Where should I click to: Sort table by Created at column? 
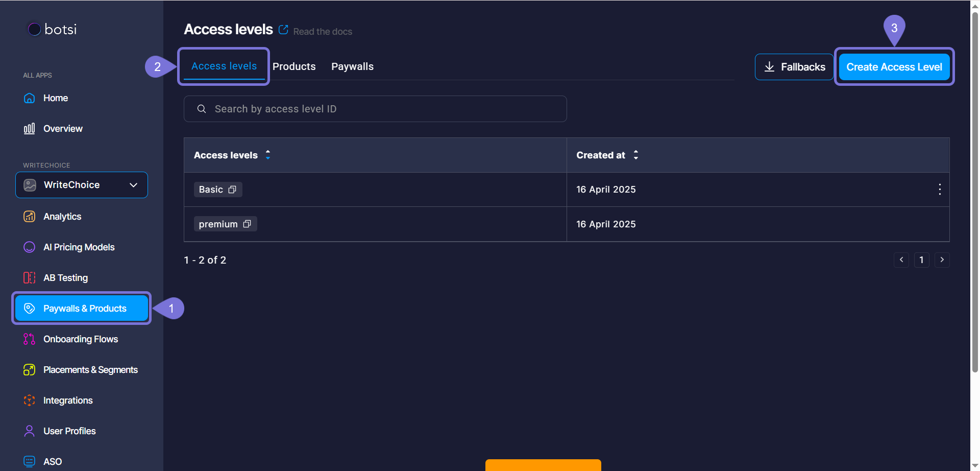[x=635, y=155]
